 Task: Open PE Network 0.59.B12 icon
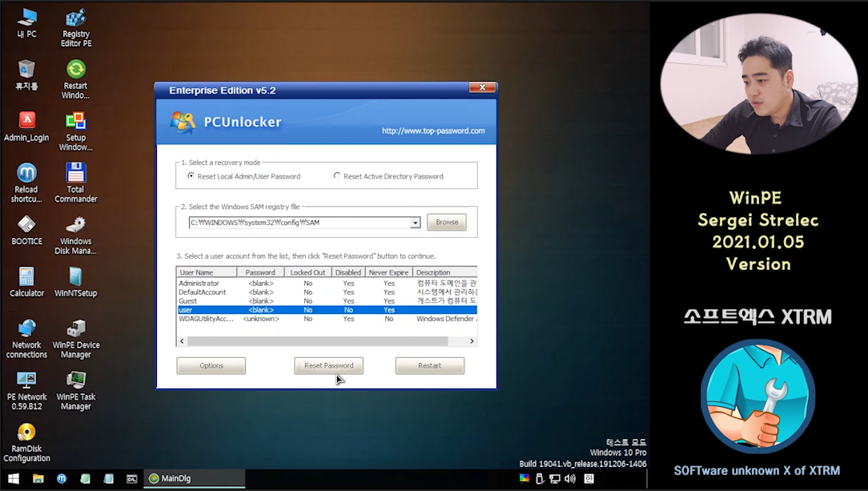26,391
